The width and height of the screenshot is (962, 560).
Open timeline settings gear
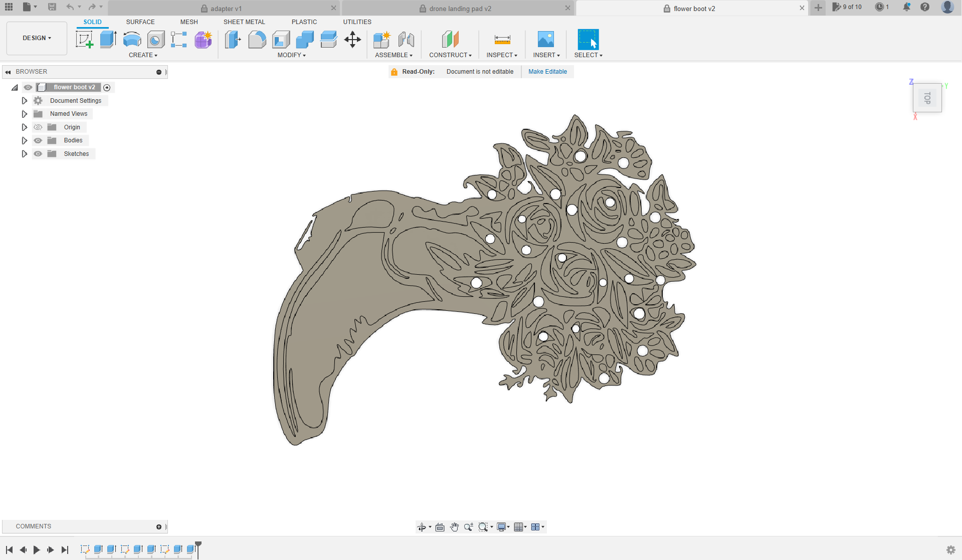(950, 550)
